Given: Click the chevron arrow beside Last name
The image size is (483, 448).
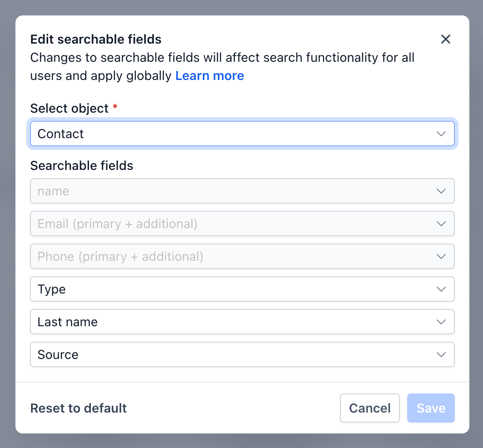Looking at the screenshot, I should pyautogui.click(x=441, y=322).
